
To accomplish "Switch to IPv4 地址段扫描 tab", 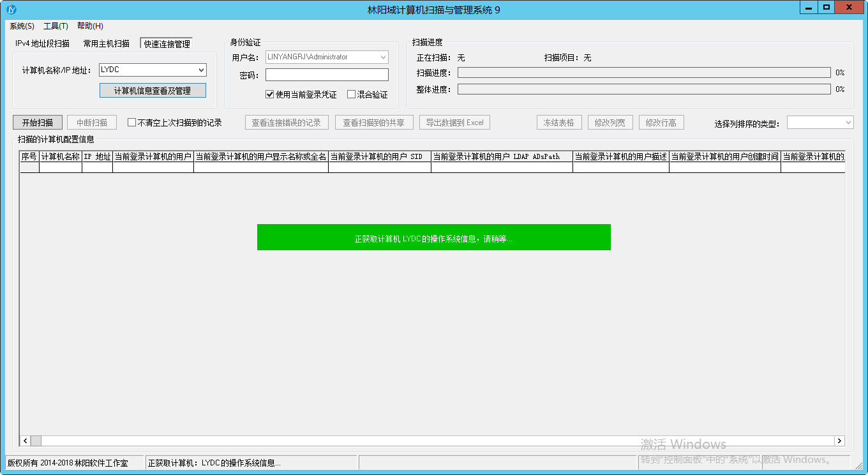I will pyautogui.click(x=42, y=44).
